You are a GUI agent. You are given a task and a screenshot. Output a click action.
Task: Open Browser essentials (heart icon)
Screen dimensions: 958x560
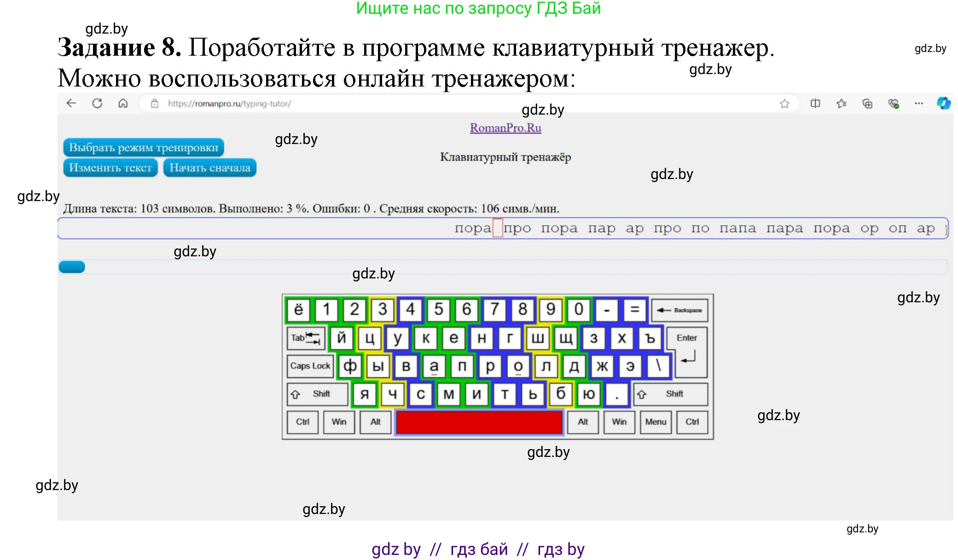[894, 104]
